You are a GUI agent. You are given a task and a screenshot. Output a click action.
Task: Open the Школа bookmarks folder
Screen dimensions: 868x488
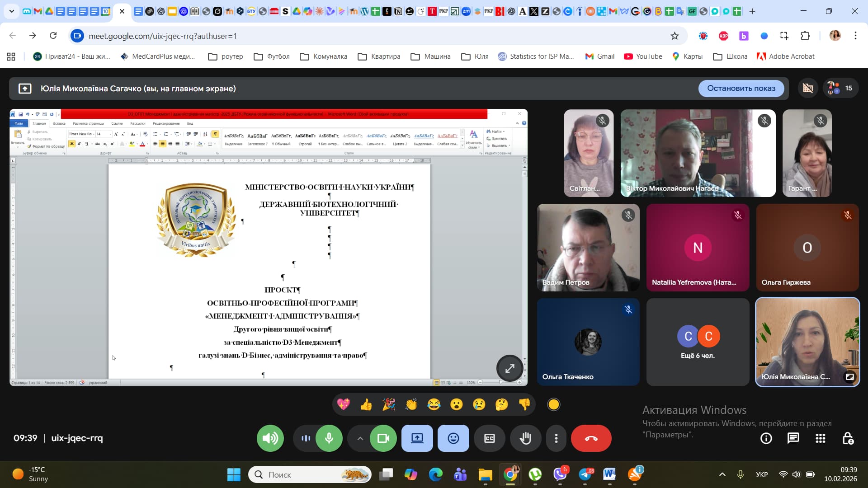click(x=730, y=56)
